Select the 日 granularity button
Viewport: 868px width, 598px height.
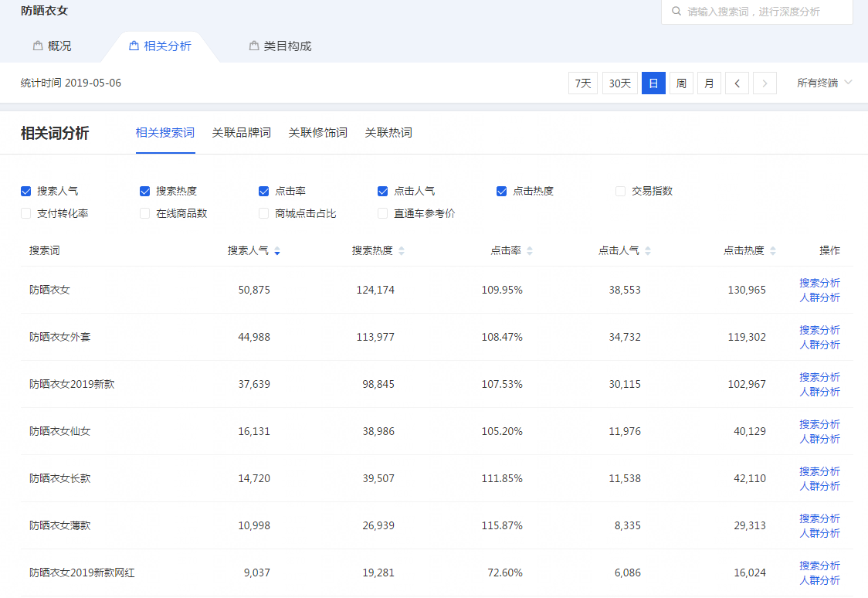654,83
